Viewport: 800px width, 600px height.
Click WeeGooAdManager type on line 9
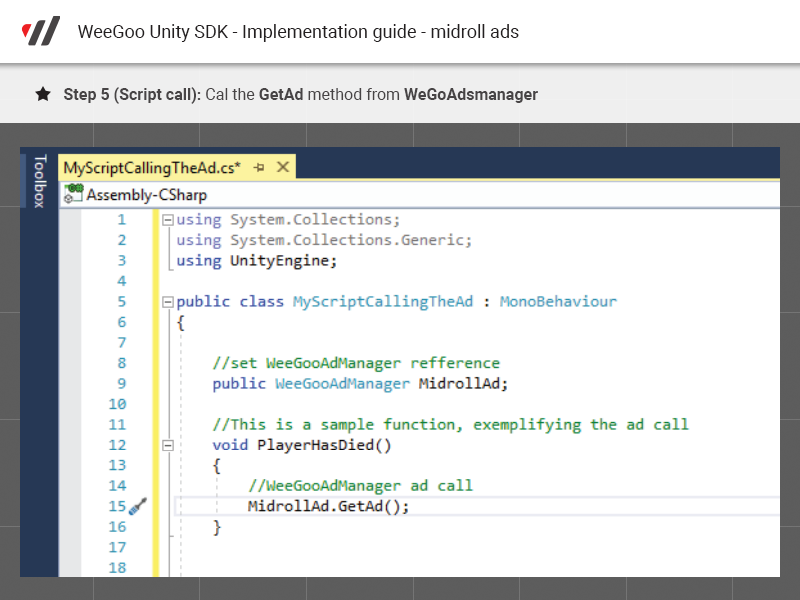click(342, 384)
